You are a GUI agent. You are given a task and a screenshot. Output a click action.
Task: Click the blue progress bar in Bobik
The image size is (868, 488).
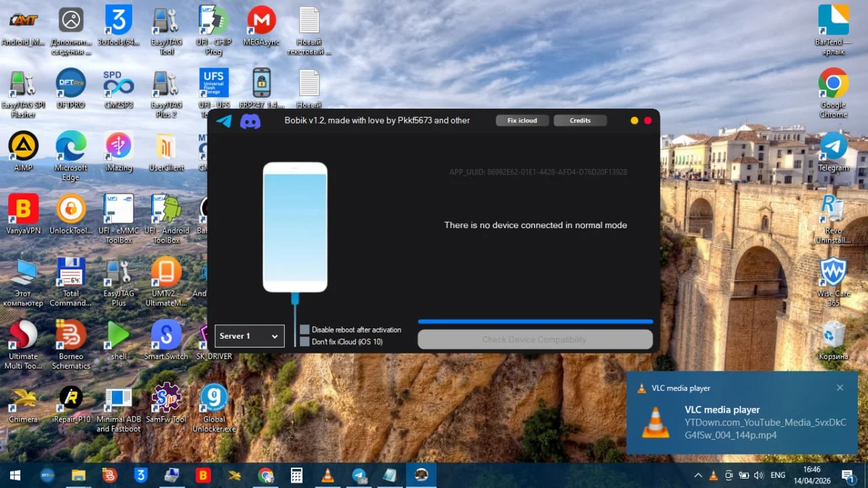point(535,322)
